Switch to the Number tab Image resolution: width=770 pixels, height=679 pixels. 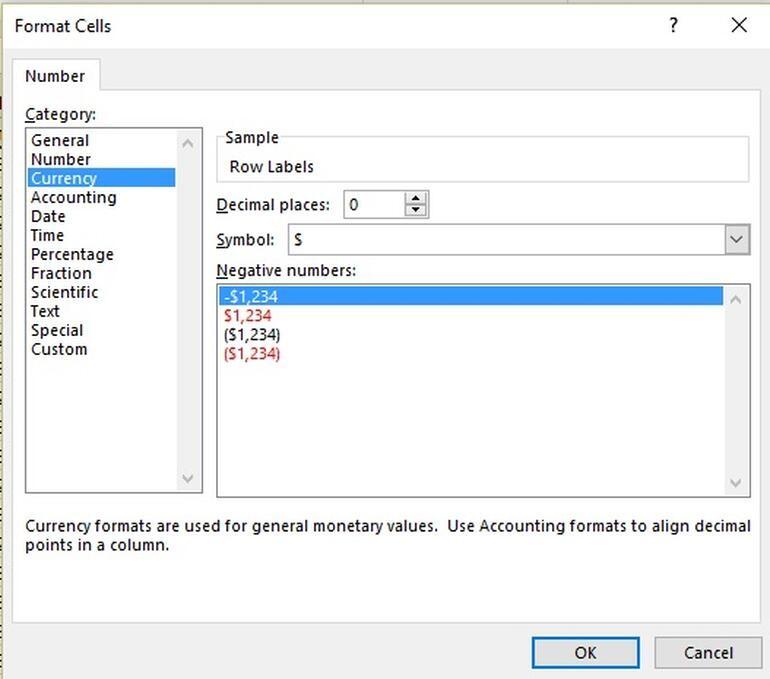click(x=55, y=76)
